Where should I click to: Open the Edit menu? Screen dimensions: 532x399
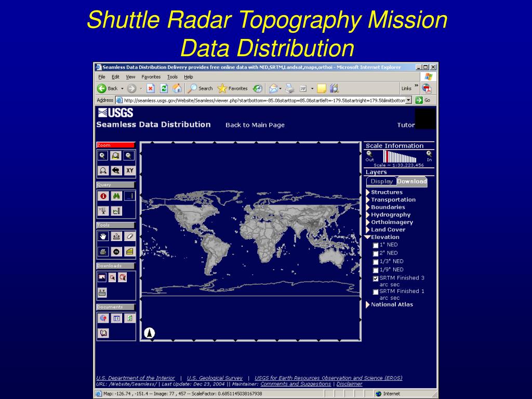pos(115,77)
